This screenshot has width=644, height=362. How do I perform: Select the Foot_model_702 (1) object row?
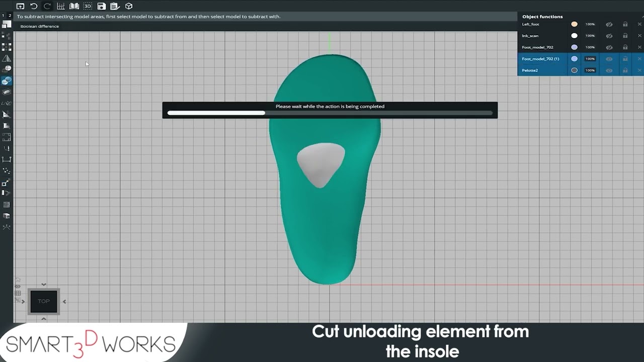coord(581,59)
